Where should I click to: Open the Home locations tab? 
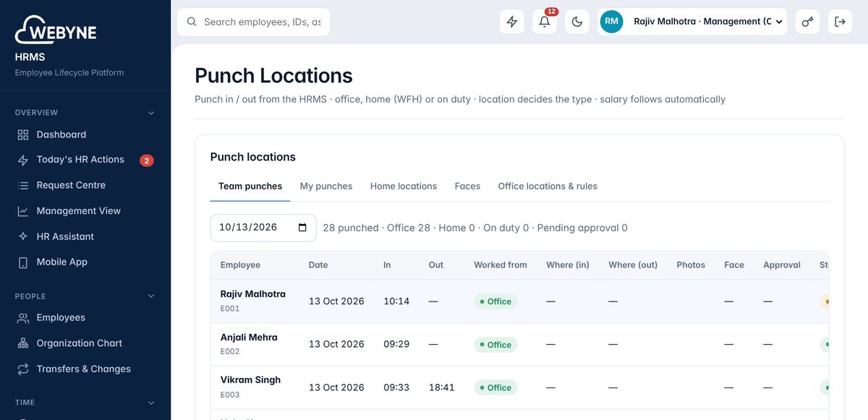click(404, 187)
